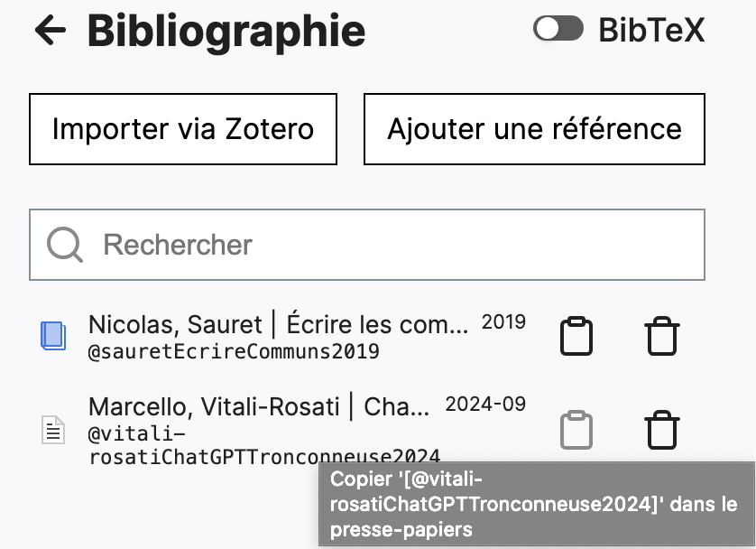Select the blue book icon beside the Sauret reference

(x=53, y=335)
